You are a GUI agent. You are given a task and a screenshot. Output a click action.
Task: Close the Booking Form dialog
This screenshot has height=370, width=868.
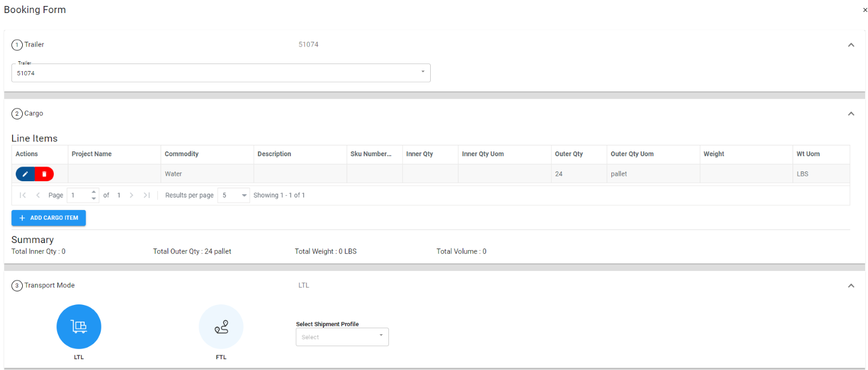point(865,10)
